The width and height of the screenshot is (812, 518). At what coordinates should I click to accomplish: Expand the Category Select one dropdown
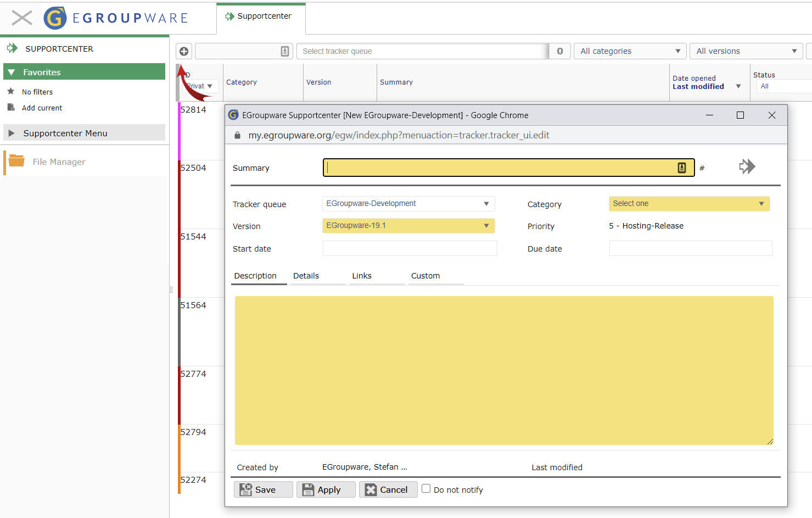pos(688,203)
